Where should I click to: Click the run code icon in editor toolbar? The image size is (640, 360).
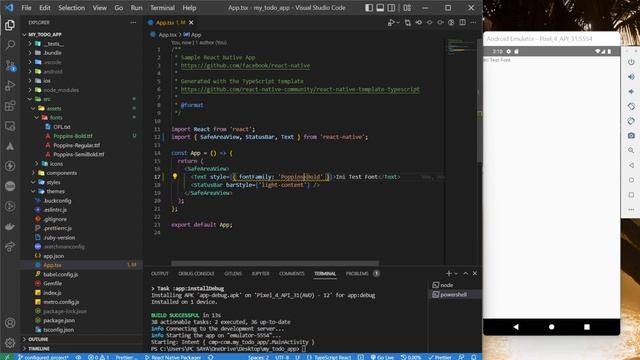[x=391, y=22]
